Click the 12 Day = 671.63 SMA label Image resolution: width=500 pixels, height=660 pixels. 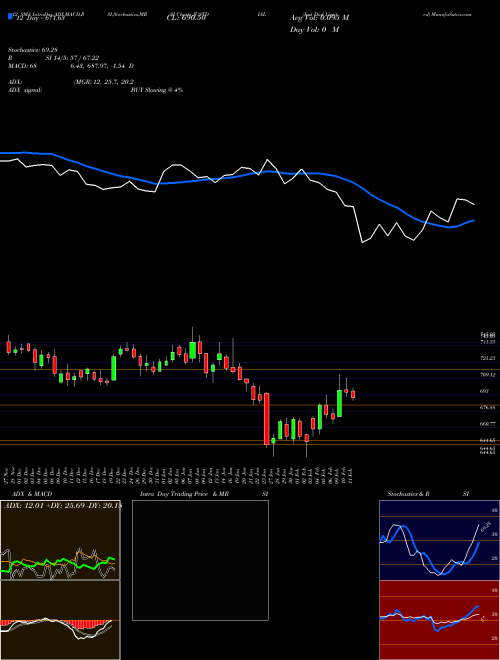[39, 18]
